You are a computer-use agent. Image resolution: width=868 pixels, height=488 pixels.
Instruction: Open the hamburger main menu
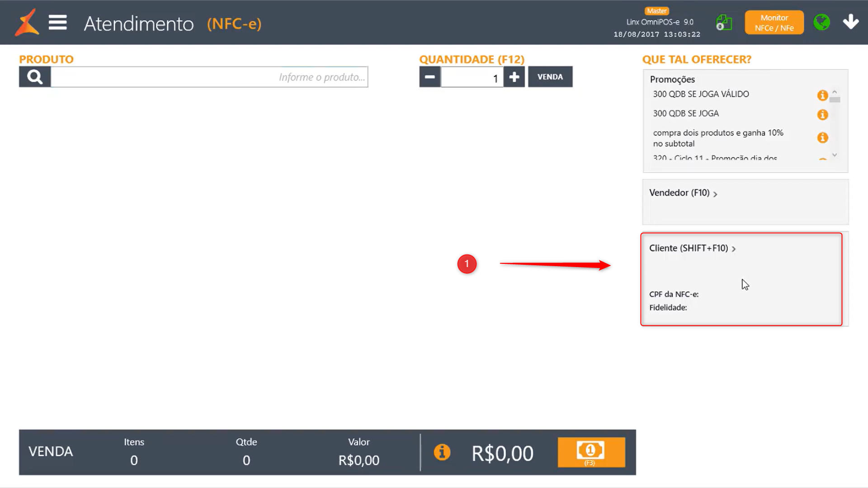pyautogui.click(x=58, y=22)
